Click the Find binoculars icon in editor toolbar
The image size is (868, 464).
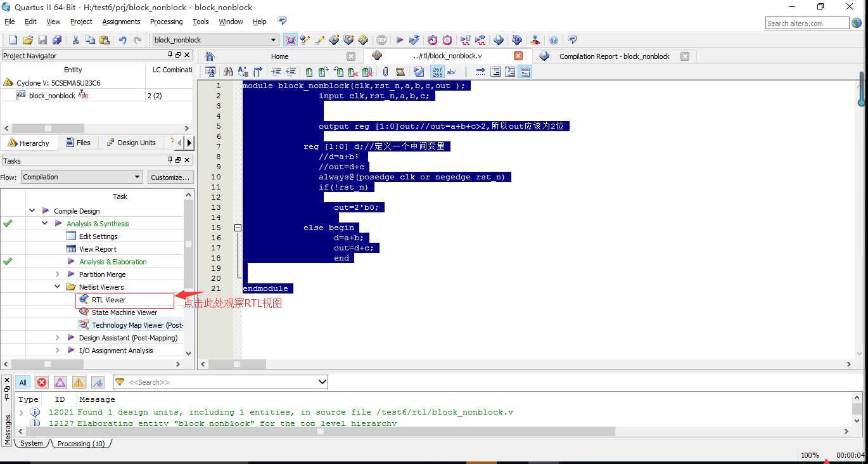(228, 72)
